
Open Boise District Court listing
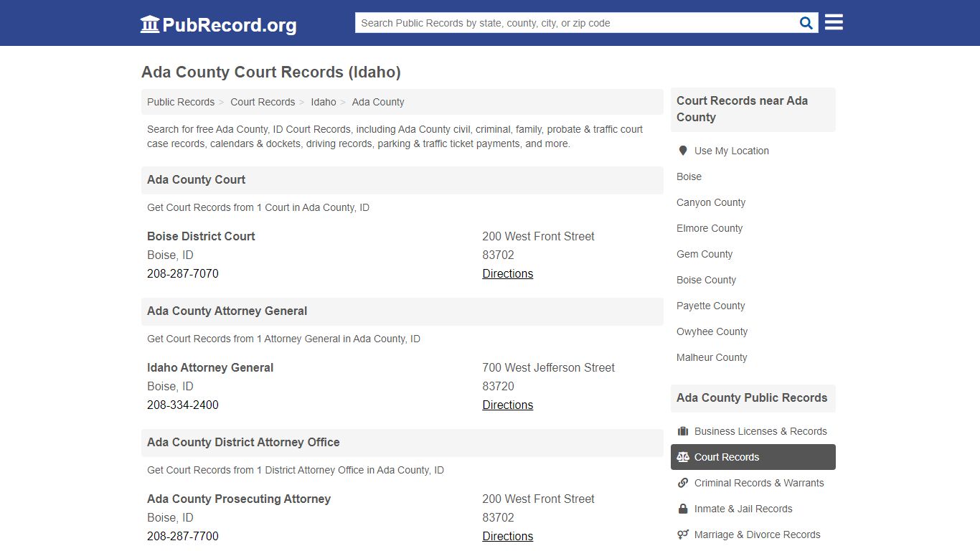pyautogui.click(x=201, y=236)
